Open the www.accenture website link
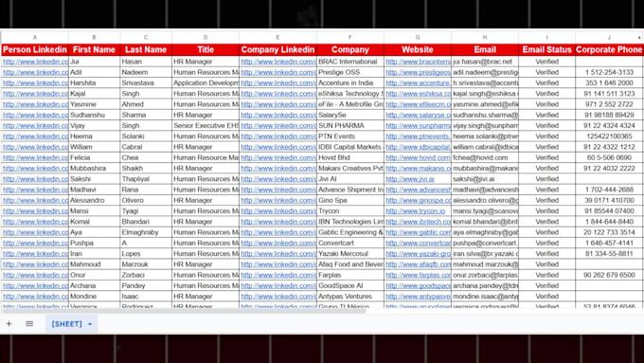This screenshot has height=363, width=644. 418,83
